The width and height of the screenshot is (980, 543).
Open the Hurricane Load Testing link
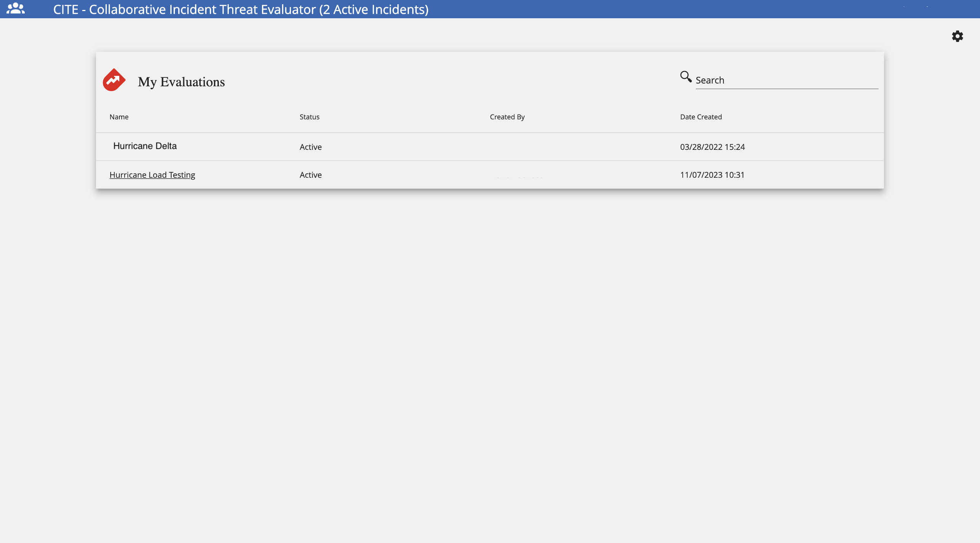[x=152, y=175]
